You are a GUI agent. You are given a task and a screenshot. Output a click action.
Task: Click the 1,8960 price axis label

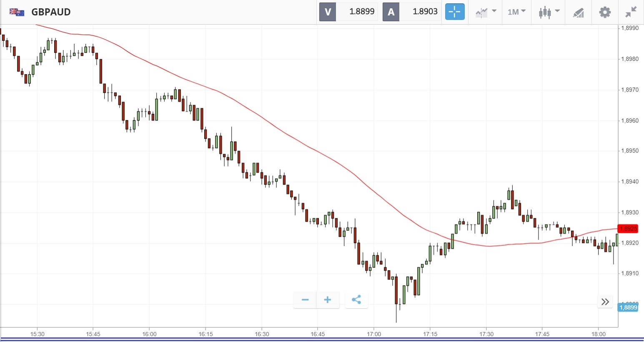630,121
